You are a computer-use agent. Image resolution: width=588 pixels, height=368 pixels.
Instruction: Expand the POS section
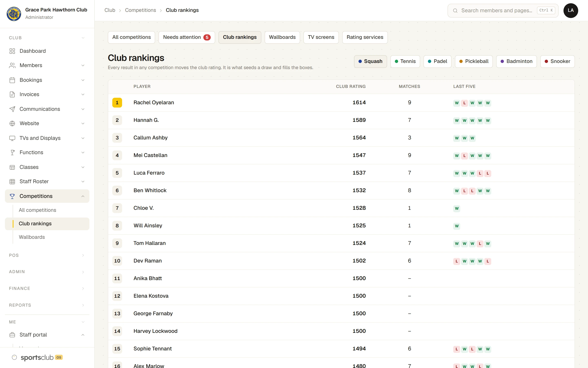click(47, 255)
